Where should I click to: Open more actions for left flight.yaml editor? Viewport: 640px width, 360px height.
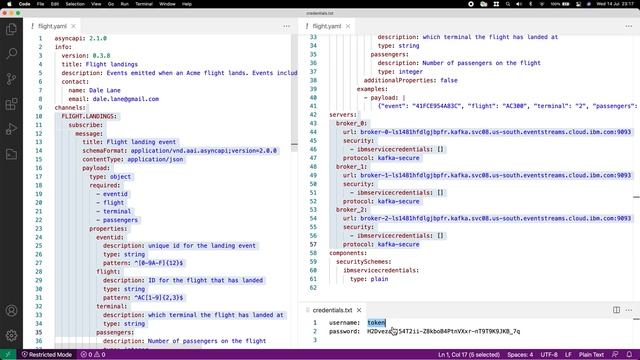point(287,26)
